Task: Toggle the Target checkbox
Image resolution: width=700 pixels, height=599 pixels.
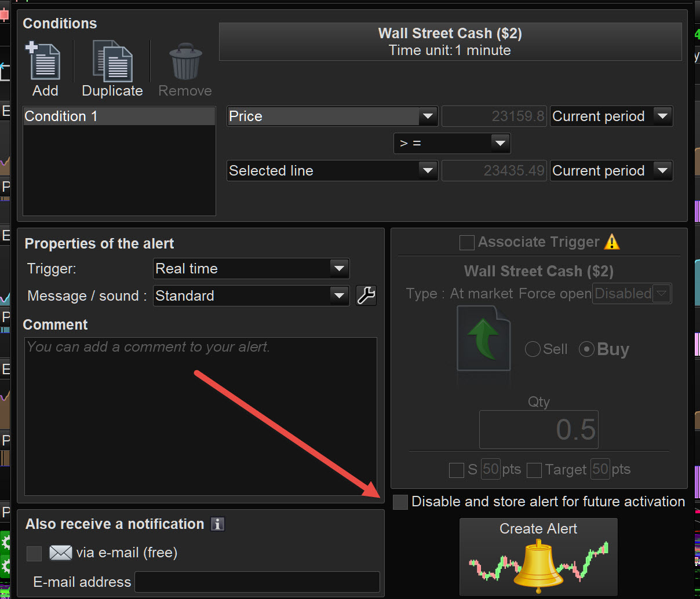Action: tap(534, 470)
